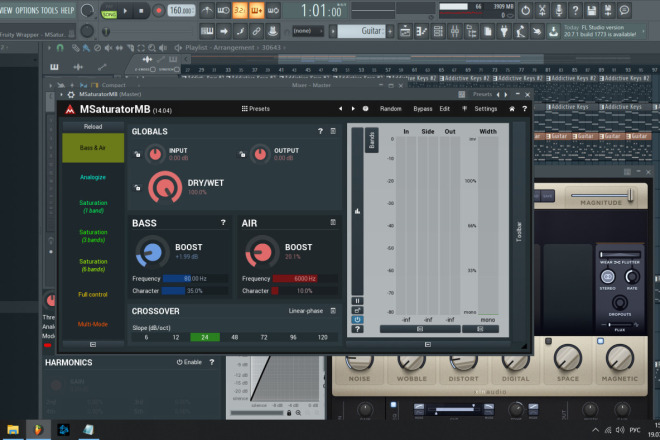Screen dimensions: 660x440
Task: Select the Saturation (7 band) device
Action: [x=93, y=207]
